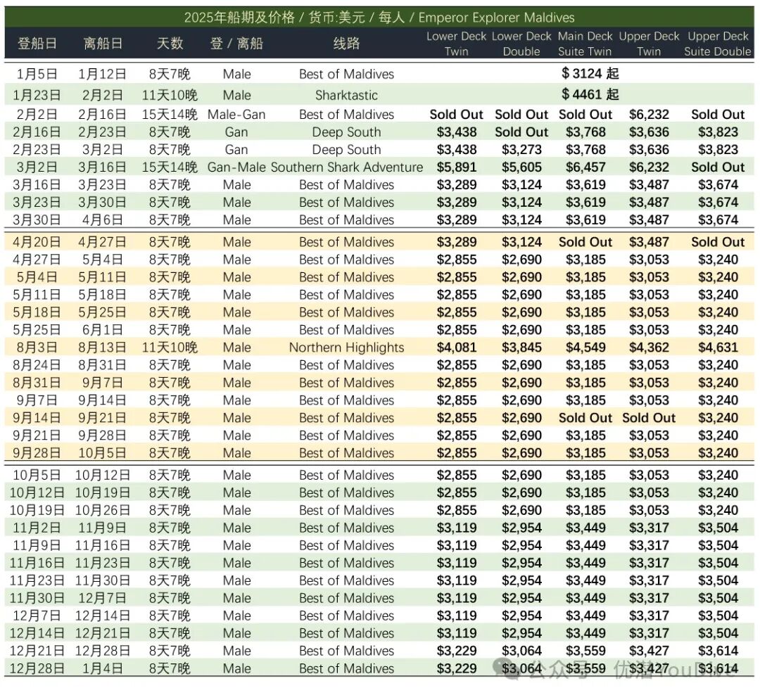The image size is (760, 700).
Task: Select Main Deck 'Sold Out' on 4月20日
Action: (585, 242)
